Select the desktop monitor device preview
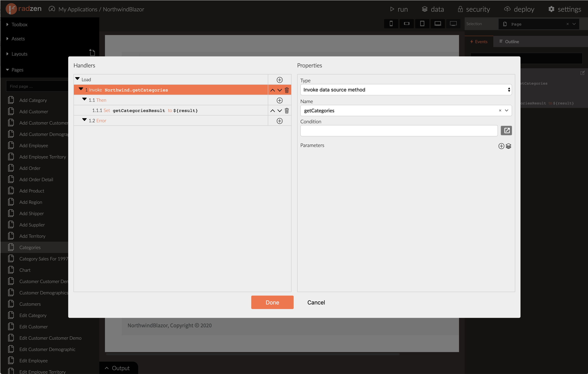 click(x=453, y=24)
